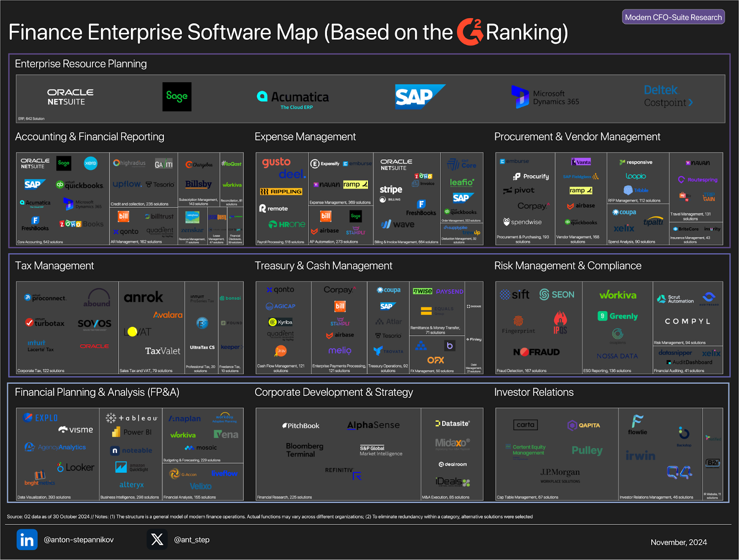Select the Xero logo
Screen dimensions: 739x560
coord(91,163)
